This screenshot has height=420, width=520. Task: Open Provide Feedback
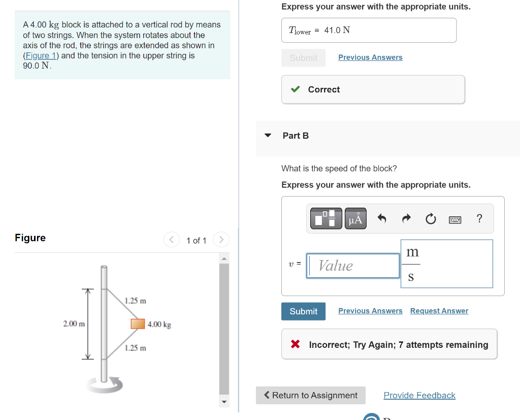(x=419, y=395)
